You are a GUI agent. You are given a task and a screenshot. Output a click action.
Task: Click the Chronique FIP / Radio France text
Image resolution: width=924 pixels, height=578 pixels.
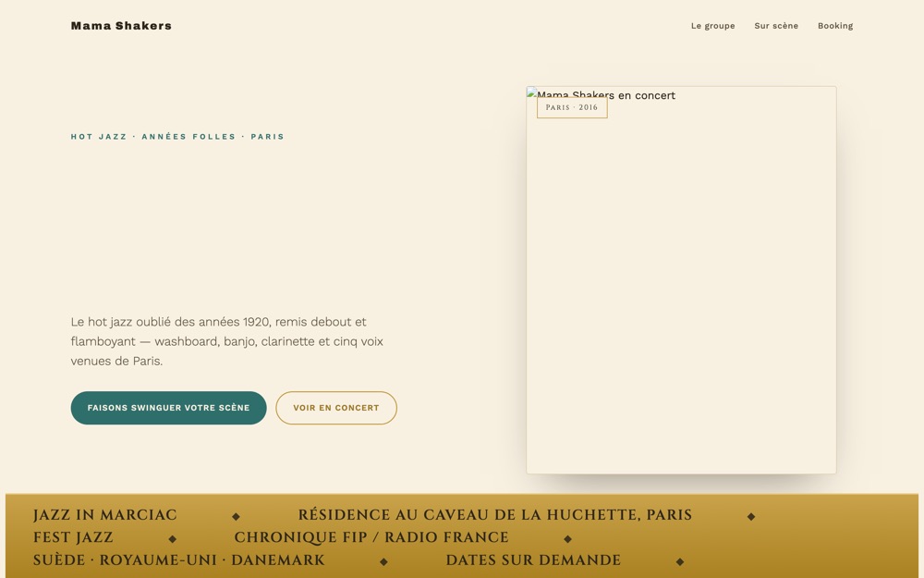pyautogui.click(x=371, y=537)
